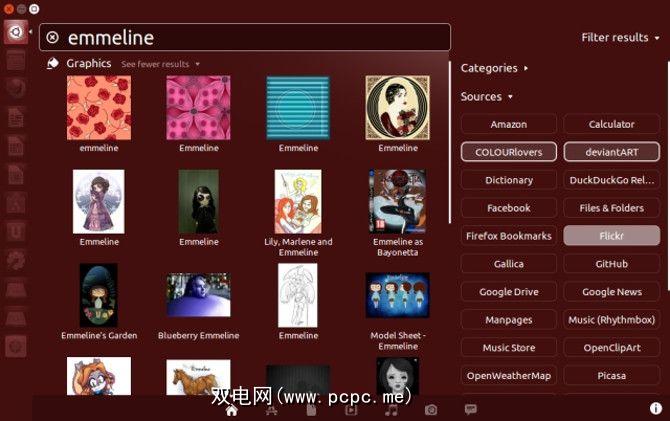Open the Emmeline's Garden artwork
Screen dimensions: 670x421
99,295
